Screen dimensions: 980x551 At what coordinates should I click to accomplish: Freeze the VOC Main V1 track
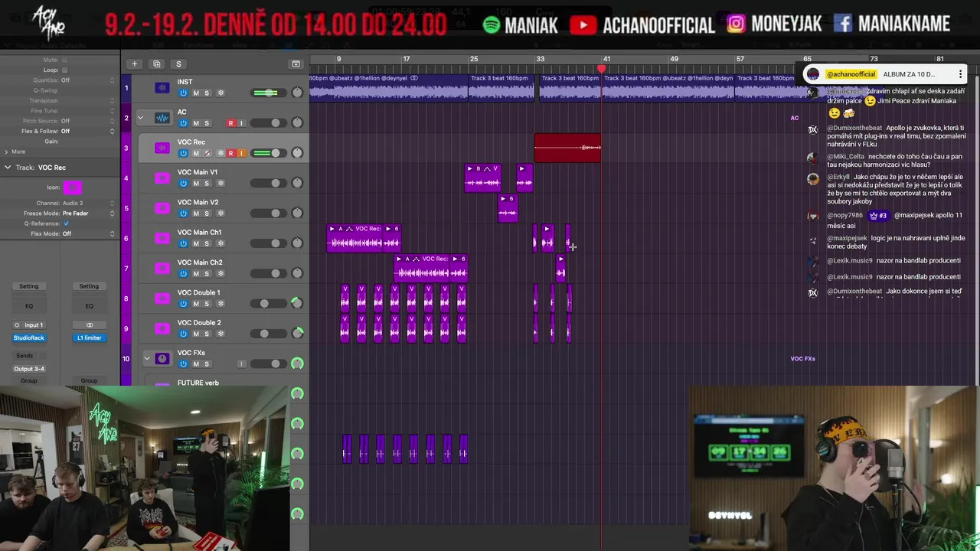click(x=220, y=184)
